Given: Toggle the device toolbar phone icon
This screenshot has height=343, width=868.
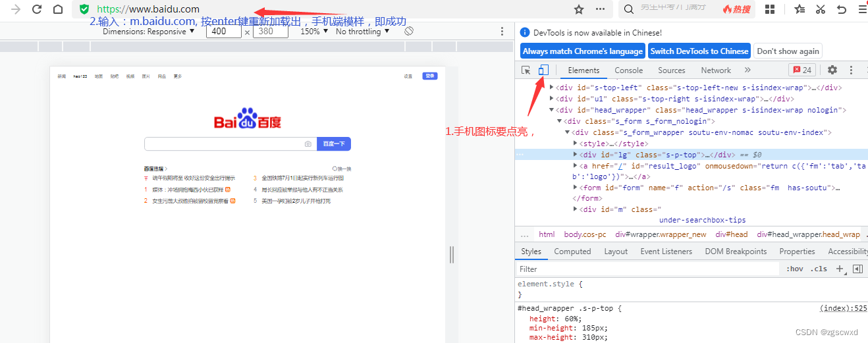Looking at the screenshot, I should coord(543,70).
